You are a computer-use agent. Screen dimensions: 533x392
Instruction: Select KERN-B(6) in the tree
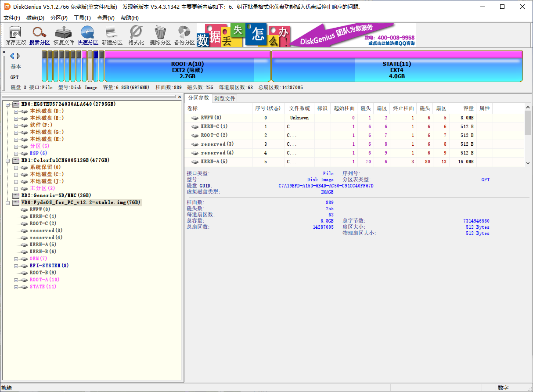tap(43, 252)
